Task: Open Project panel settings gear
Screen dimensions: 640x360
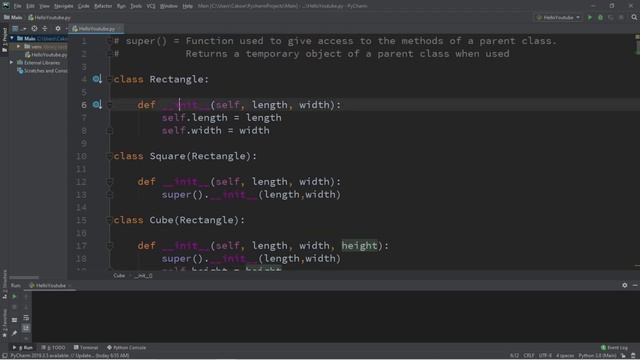Action: (58, 29)
